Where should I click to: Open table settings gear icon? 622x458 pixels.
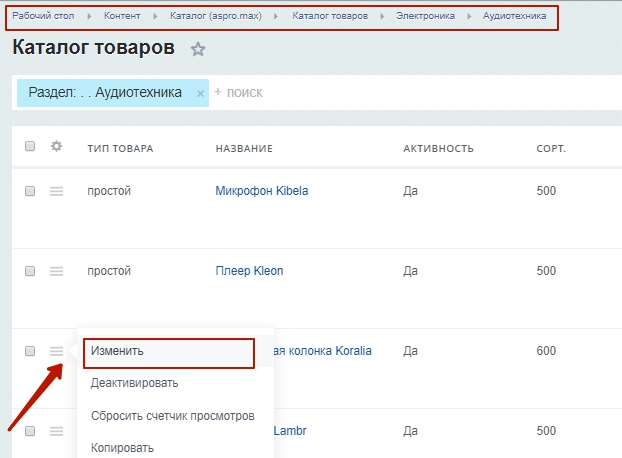56,146
